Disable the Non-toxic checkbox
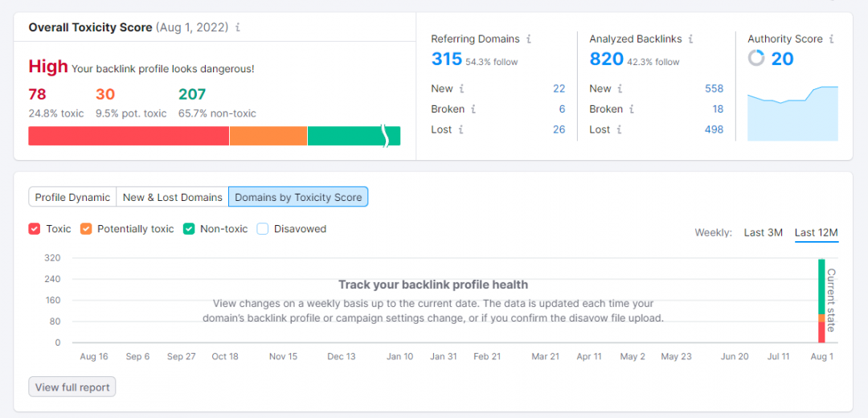The width and height of the screenshot is (868, 418). click(x=189, y=229)
